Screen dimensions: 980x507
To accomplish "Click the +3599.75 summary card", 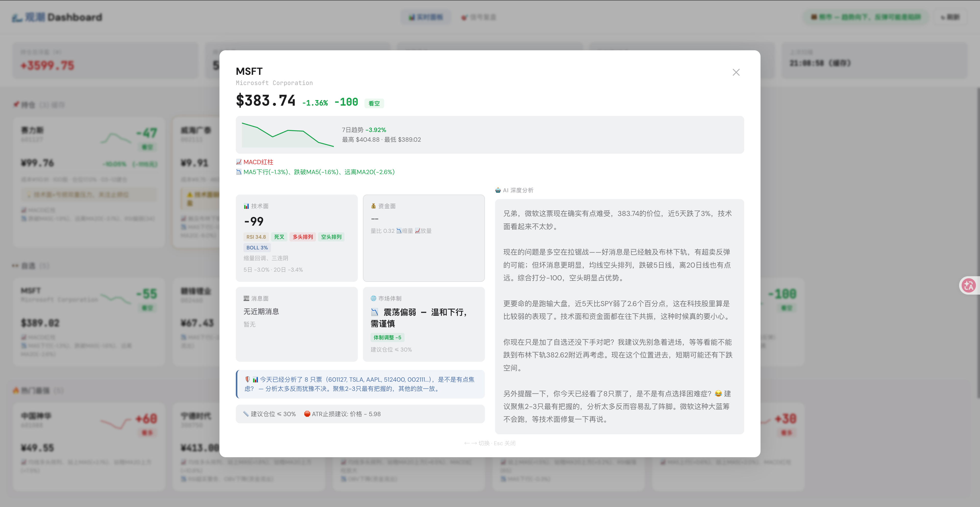I will pyautogui.click(x=105, y=60).
